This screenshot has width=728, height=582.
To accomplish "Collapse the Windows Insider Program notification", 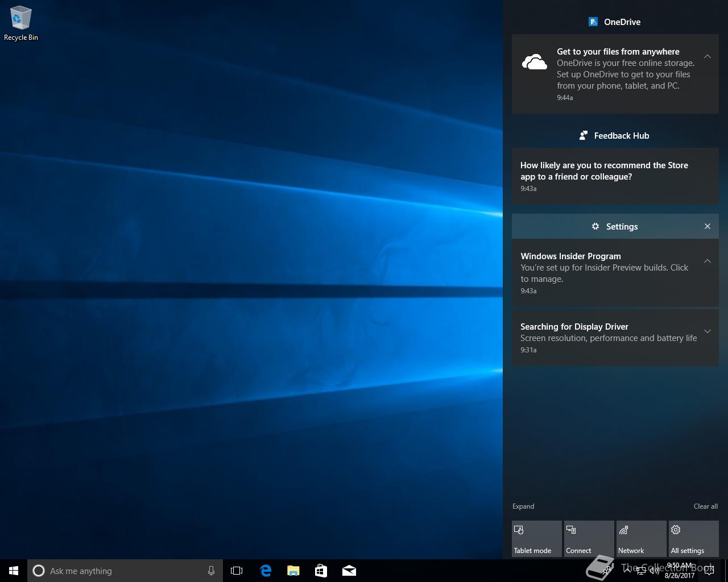I will point(708,261).
